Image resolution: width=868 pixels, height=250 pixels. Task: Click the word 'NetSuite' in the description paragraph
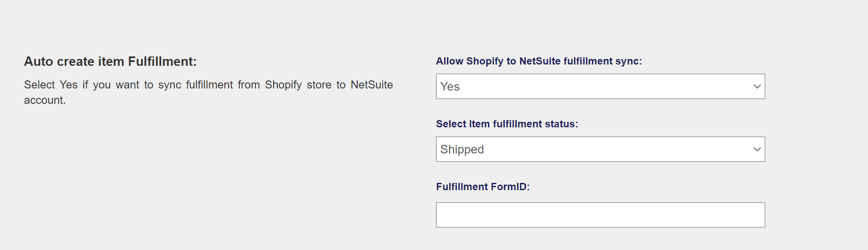pyautogui.click(x=371, y=85)
